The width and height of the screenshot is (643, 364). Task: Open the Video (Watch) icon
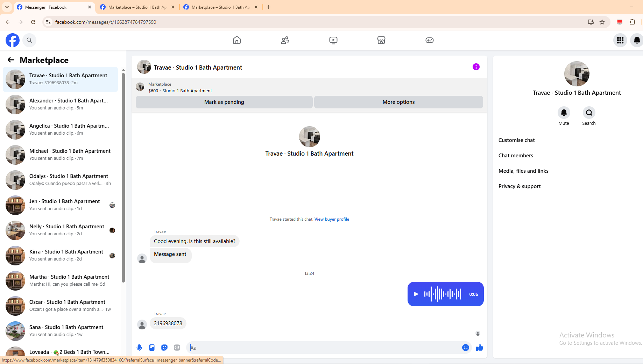333,40
